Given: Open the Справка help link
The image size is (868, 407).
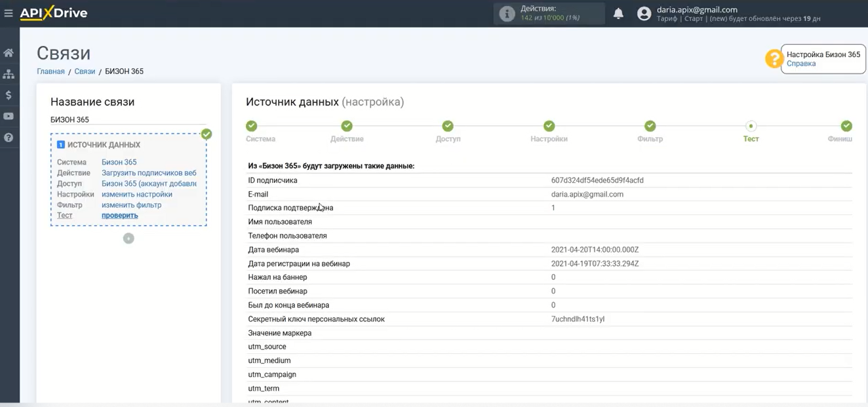Looking at the screenshot, I should coord(801,64).
